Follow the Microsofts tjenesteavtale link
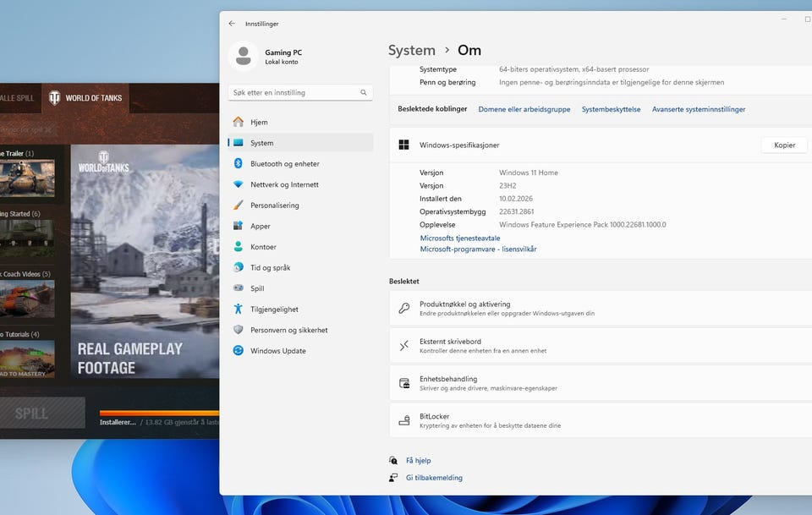The image size is (812, 515). click(459, 238)
